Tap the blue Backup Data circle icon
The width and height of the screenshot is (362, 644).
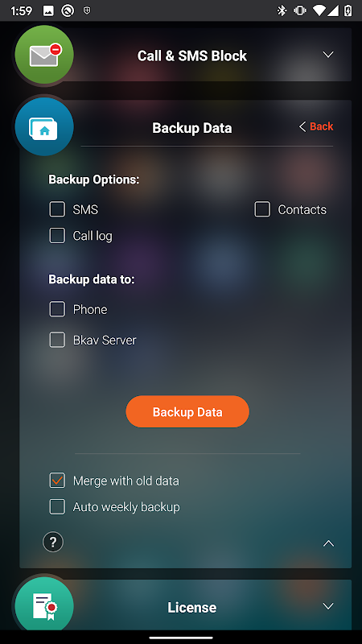tap(44, 127)
